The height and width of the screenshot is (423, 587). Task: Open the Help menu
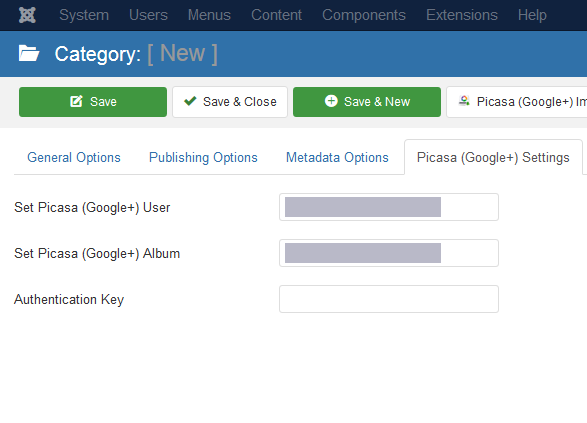click(532, 15)
